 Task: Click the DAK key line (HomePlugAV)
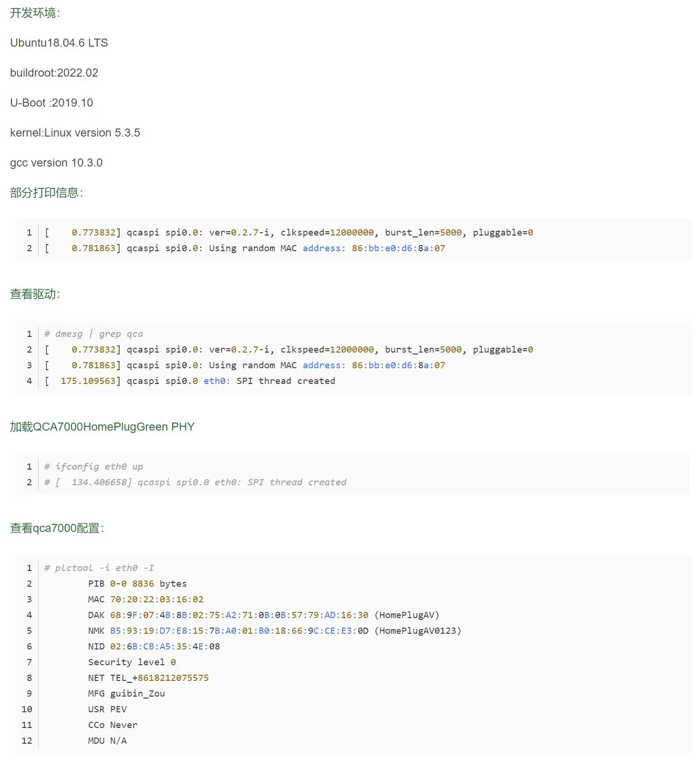pyautogui.click(x=264, y=615)
